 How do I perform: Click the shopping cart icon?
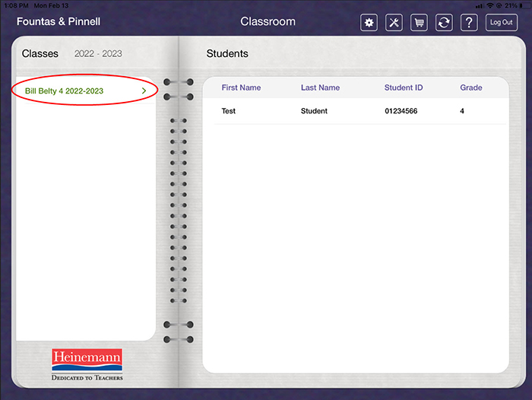point(419,23)
